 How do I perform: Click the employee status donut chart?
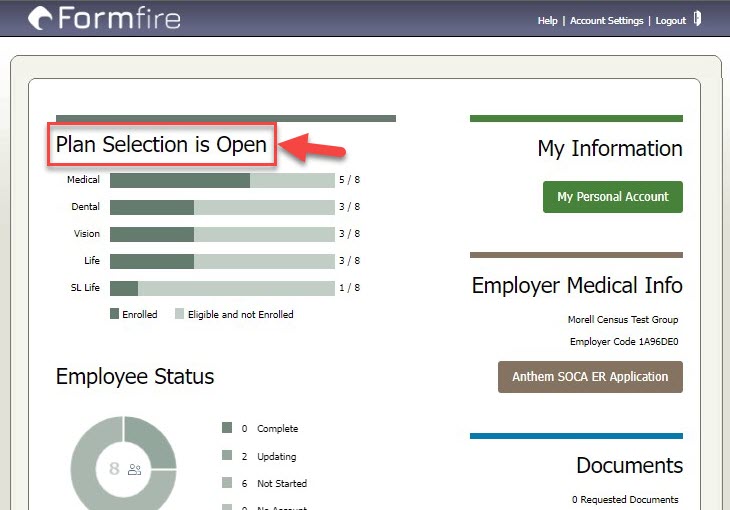(x=123, y=463)
